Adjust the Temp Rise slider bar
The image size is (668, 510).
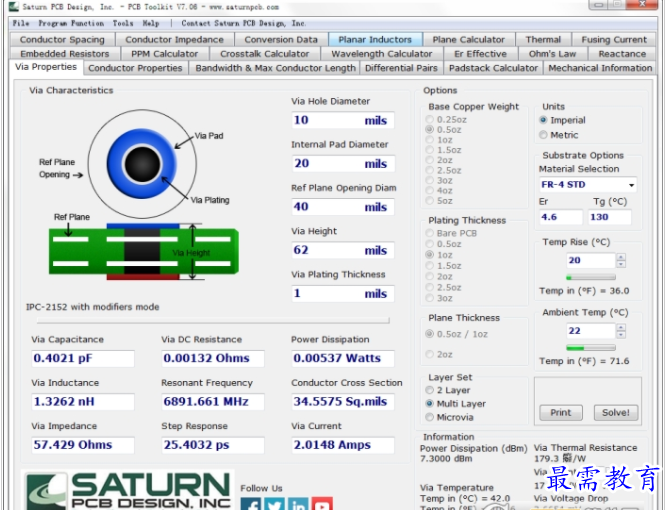[x=591, y=277]
